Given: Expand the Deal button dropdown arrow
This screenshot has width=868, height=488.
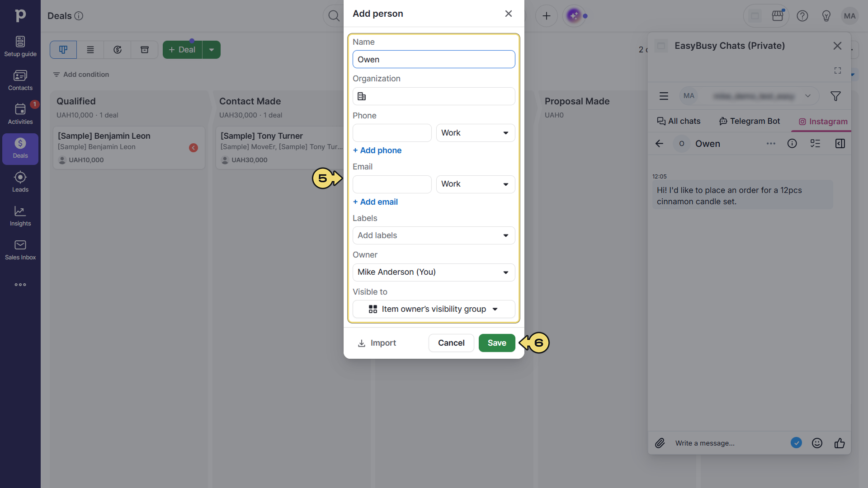Looking at the screenshot, I should click(x=212, y=50).
